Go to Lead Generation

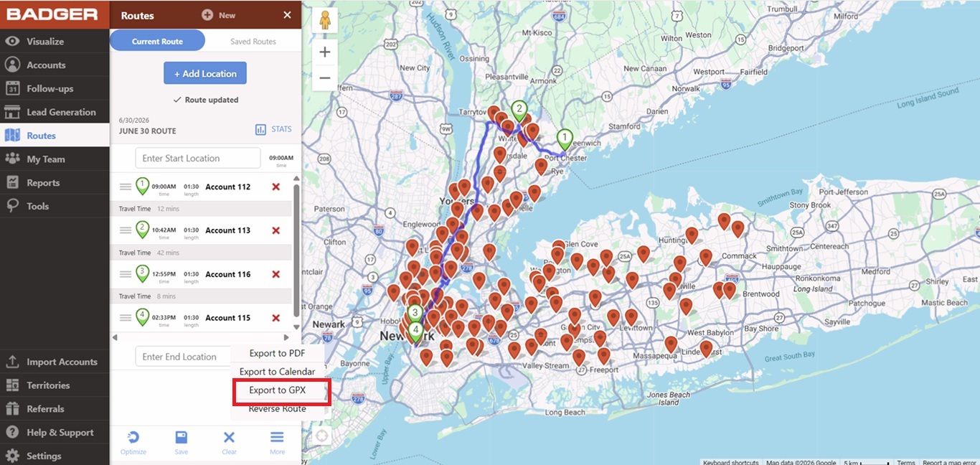(x=55, y=112)
